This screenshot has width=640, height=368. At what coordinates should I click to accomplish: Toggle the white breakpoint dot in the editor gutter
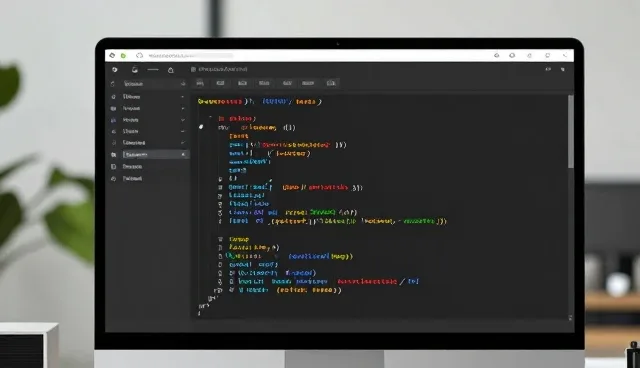[x=201, y=127]
